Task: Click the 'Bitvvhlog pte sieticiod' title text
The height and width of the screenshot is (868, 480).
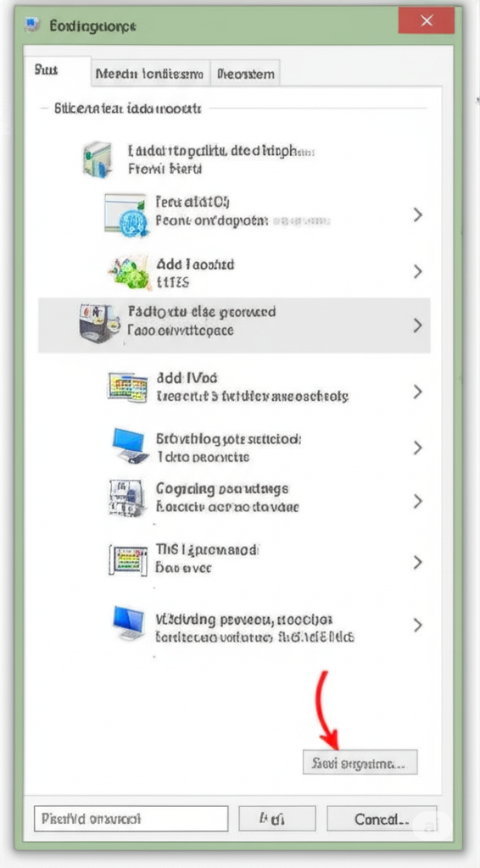Action: tap(229, 440)
